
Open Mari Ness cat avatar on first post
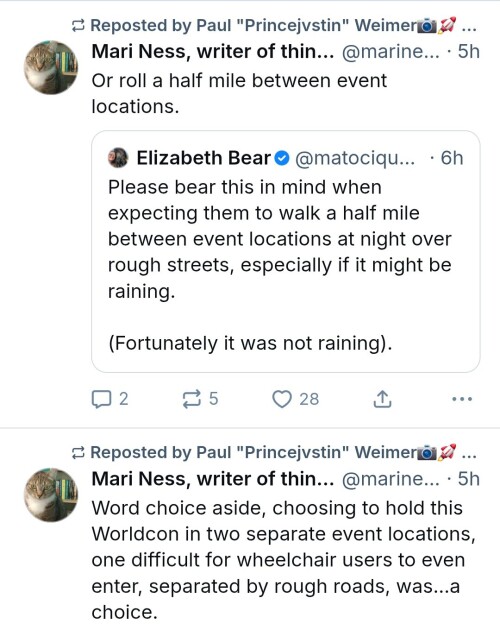click(x=51, y=68)
